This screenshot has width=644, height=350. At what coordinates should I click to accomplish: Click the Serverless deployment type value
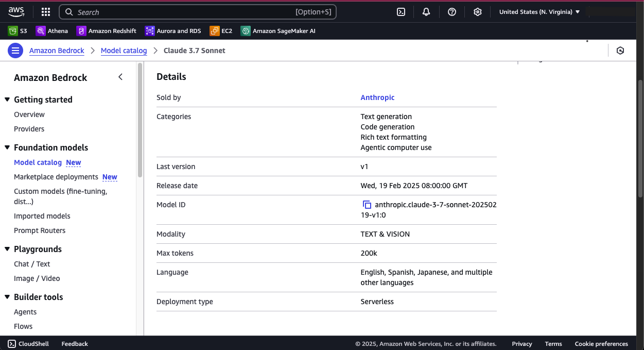(x=377, y=302)
